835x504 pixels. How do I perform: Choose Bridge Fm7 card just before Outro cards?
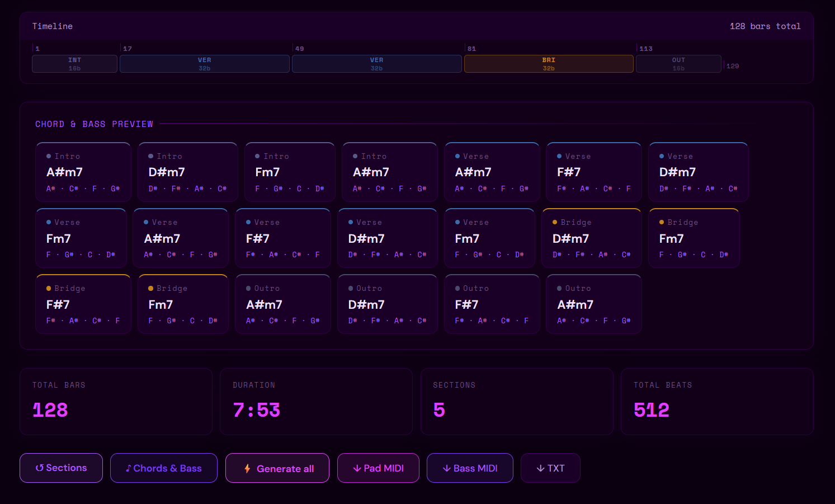point(183,304)
